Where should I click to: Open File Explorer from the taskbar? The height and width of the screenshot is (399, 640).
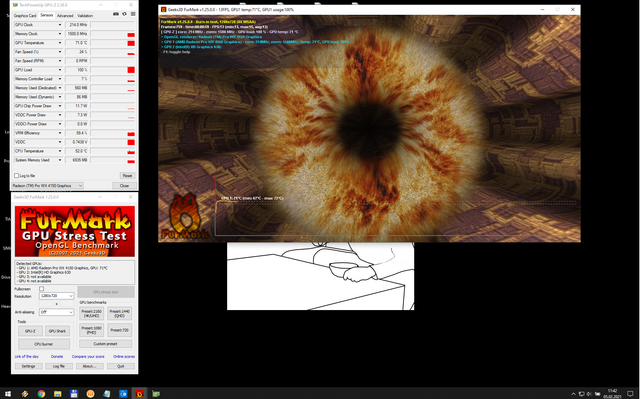click(x=58, y=394)
